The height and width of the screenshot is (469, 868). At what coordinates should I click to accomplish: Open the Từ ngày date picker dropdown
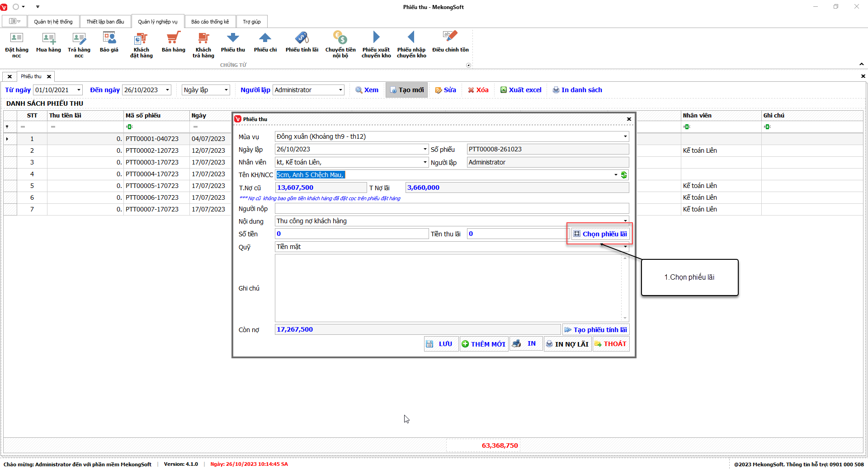[x=79, y=90]
